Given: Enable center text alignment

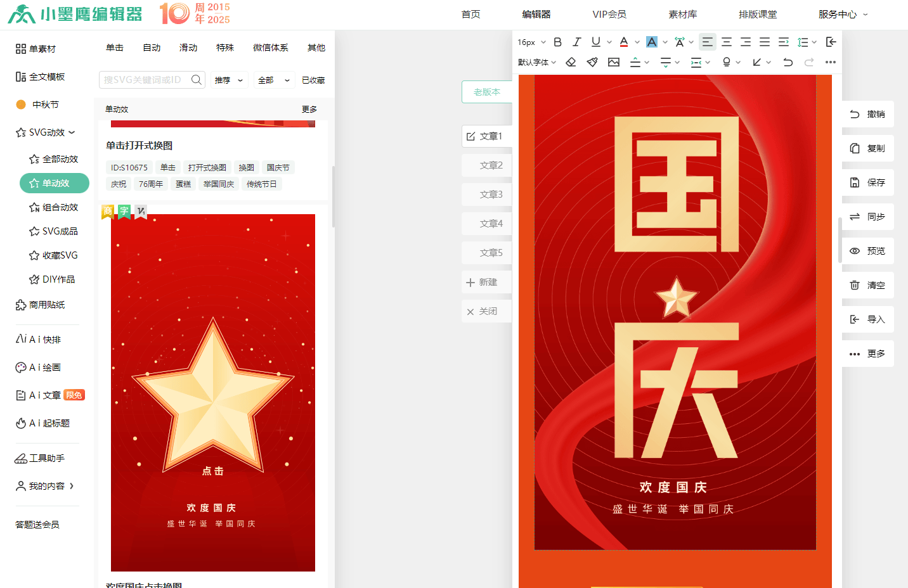Looking at the screenshot, I should click(727, 42).
